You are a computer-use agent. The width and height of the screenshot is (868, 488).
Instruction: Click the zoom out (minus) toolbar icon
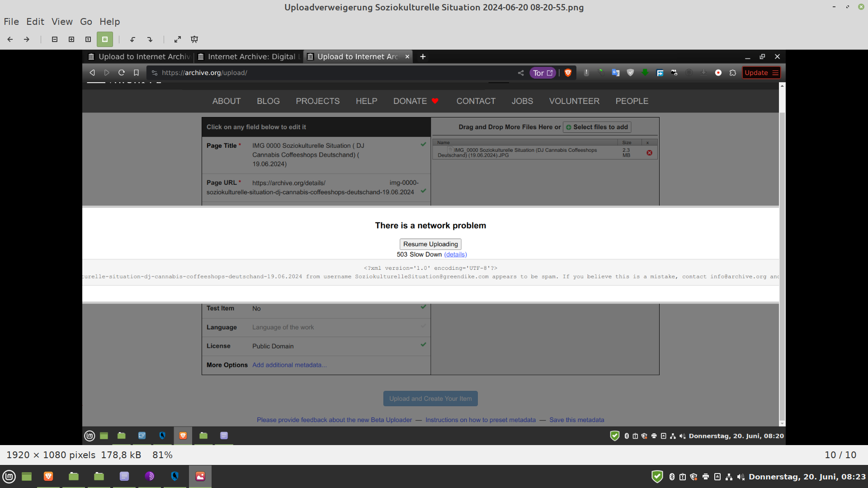point(55,39)
